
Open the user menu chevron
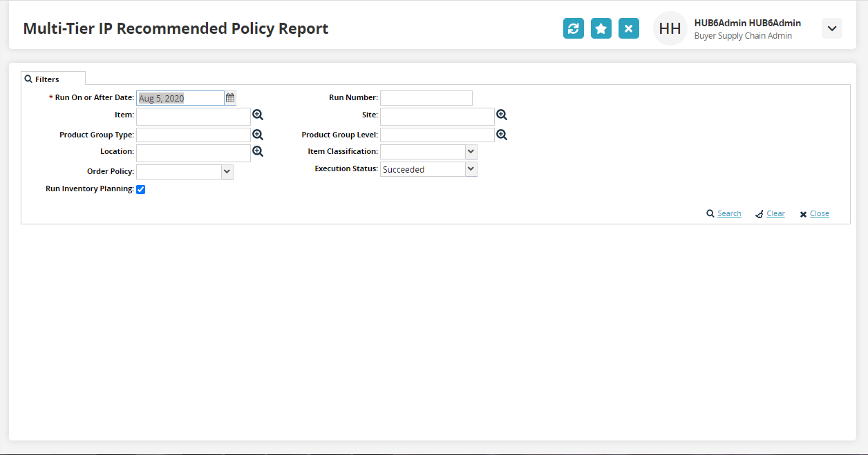pyautogui.click(x=832, y=28)
